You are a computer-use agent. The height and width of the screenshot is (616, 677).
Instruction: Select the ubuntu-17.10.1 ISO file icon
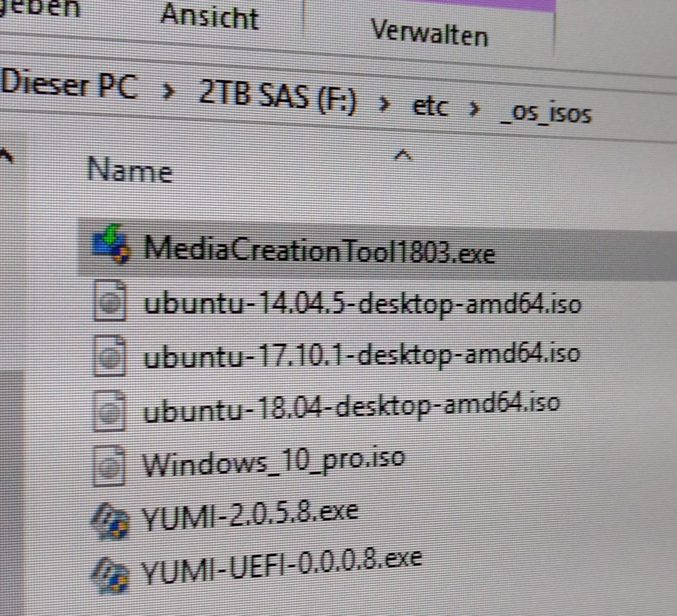(110, 355)
